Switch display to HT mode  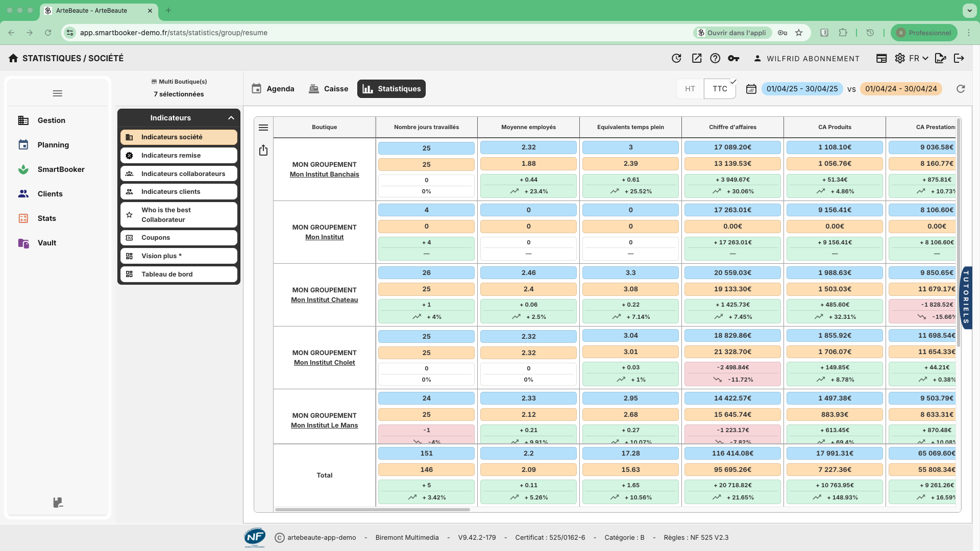[x=690, y=88]
